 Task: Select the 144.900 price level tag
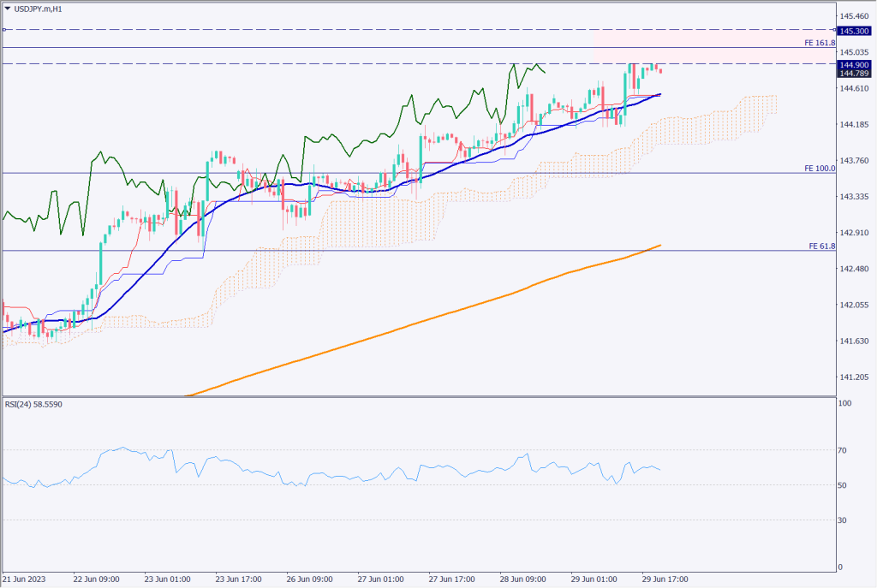[x=853, y=65]
